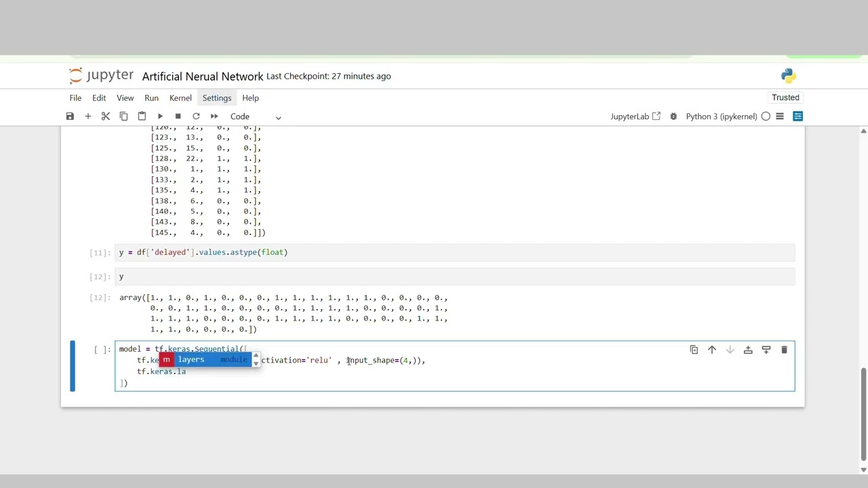Open the Run menu

(151, 98)
